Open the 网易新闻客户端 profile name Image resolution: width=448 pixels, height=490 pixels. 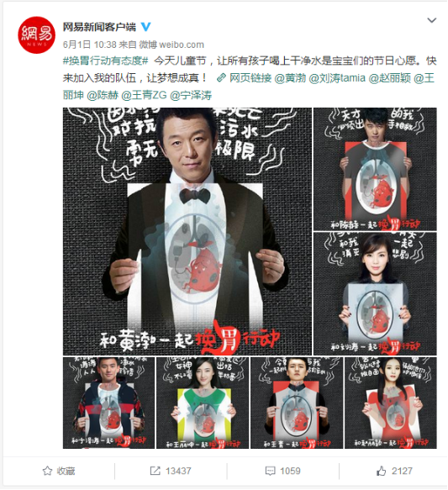pyautogui.click(x=99, y=27)
